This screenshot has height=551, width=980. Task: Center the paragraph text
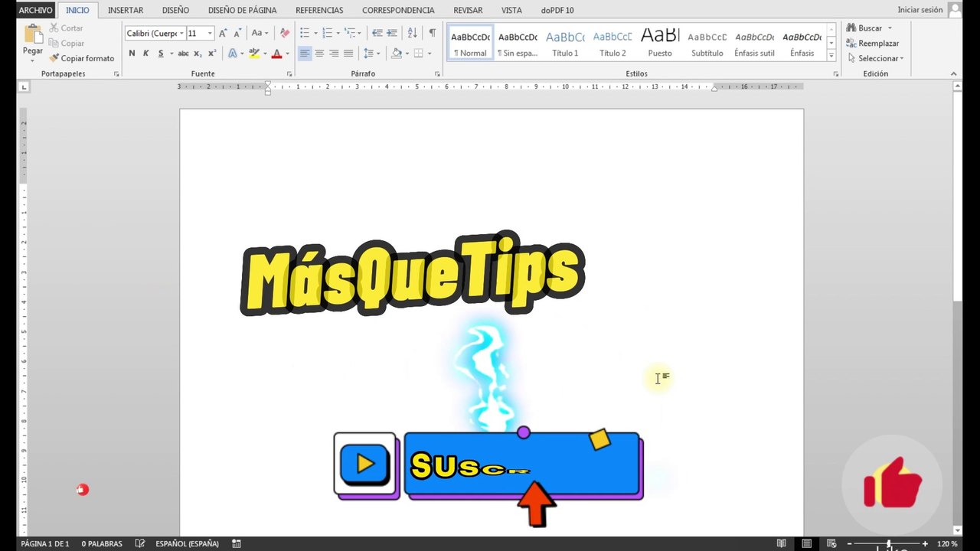[319, 54]
